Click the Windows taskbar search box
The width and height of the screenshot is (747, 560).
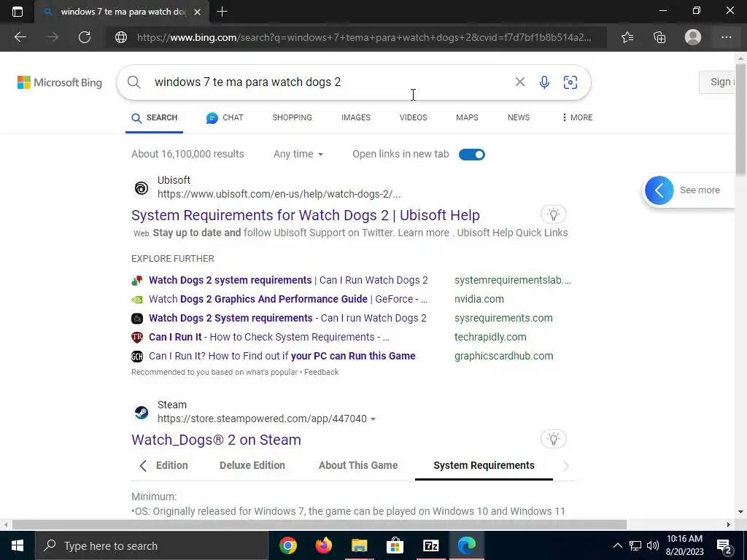tap(152, 545)
